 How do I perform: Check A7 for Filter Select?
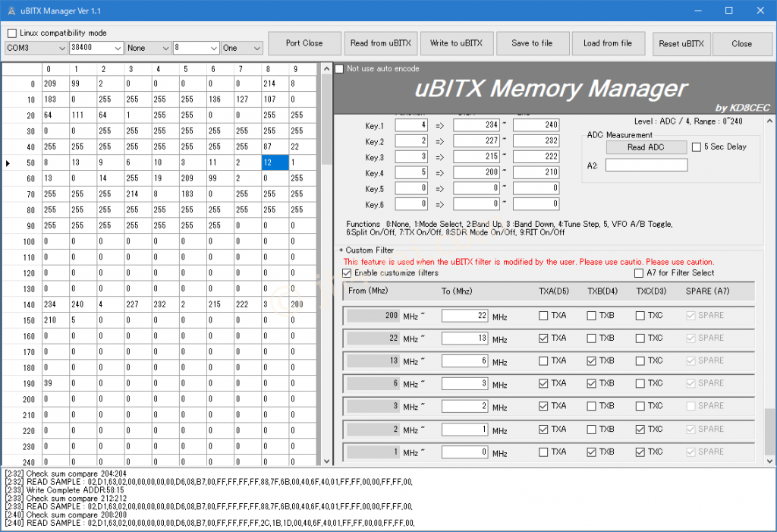(x=639, y=273)
